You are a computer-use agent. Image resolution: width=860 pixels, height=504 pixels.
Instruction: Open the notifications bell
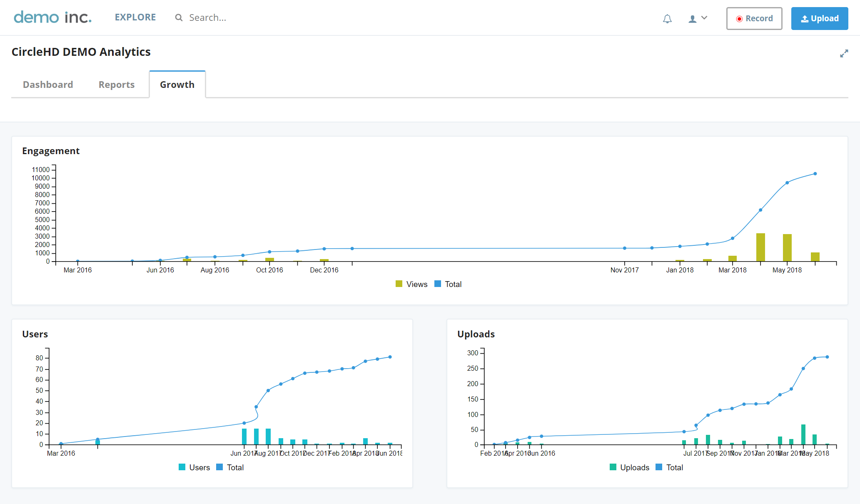click(667, 19)
